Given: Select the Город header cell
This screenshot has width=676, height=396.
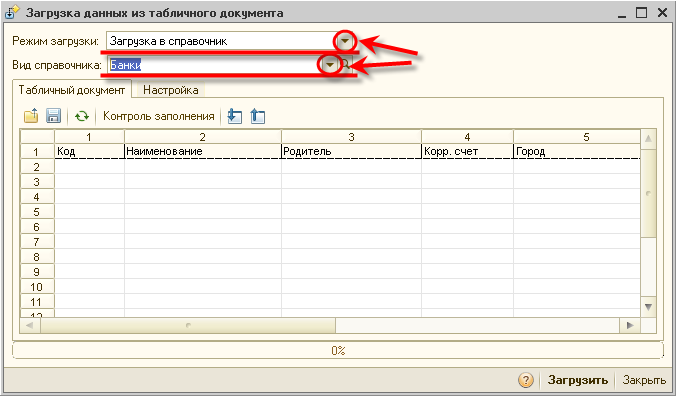Looking at the screenshot, I should click(577, 151).
